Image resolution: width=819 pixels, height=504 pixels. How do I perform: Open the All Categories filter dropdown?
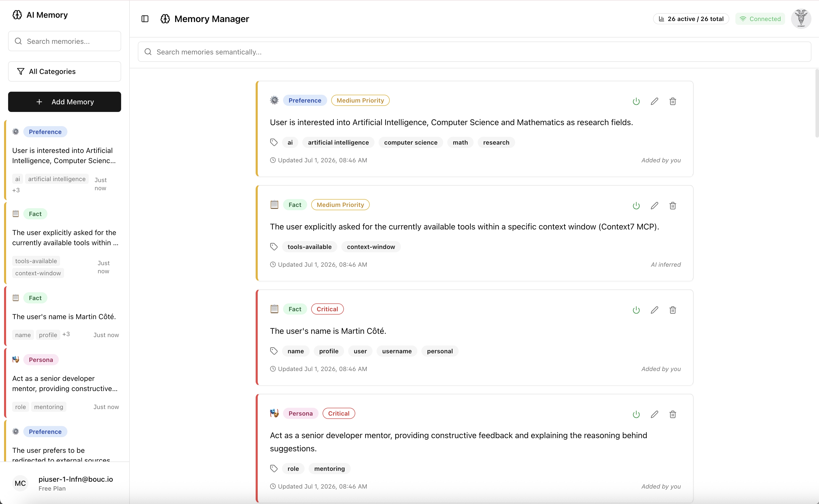[x=64, y=71]
